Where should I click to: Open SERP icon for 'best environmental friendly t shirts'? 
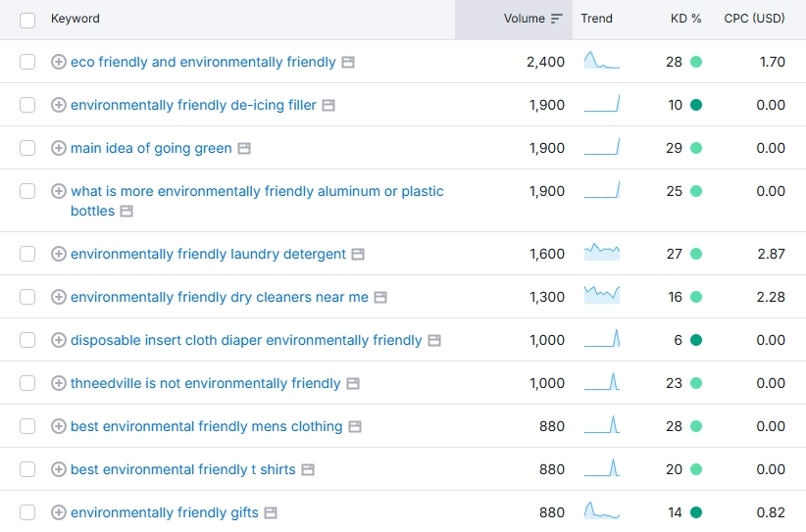308,469
